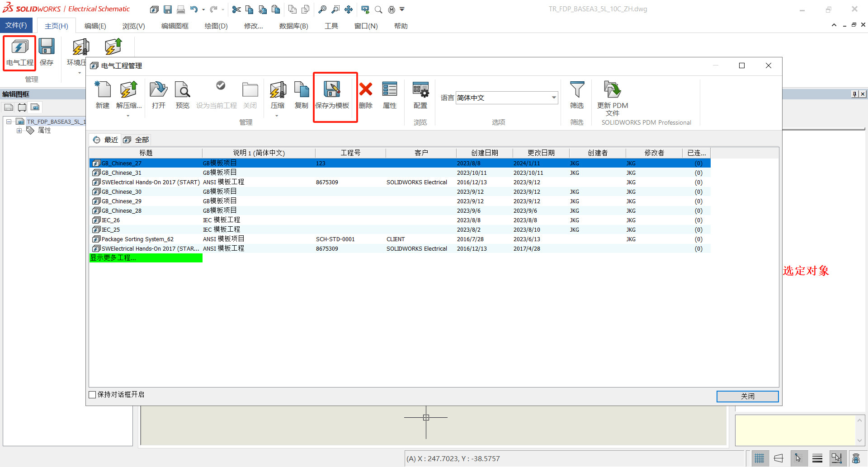The image size is (868, 467).
Task: Duplicate the project with 复制
Action: click(302, 95)
